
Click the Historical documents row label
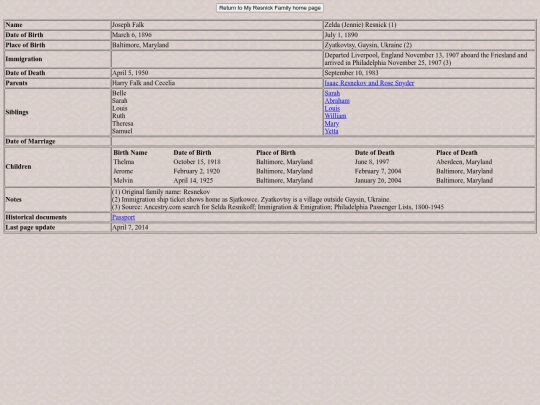pos(36,217)
